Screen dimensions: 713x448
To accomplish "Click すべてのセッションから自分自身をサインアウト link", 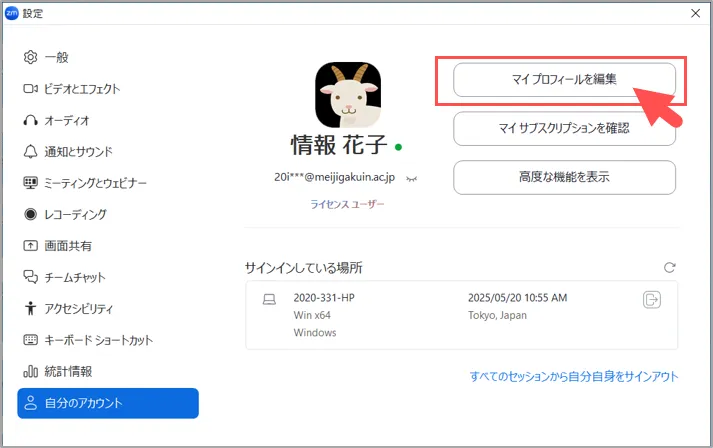I will 574,376.
